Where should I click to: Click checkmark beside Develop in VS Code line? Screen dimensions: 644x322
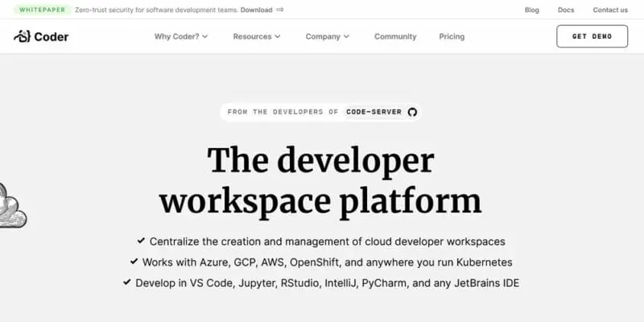(x=127, y=283)
